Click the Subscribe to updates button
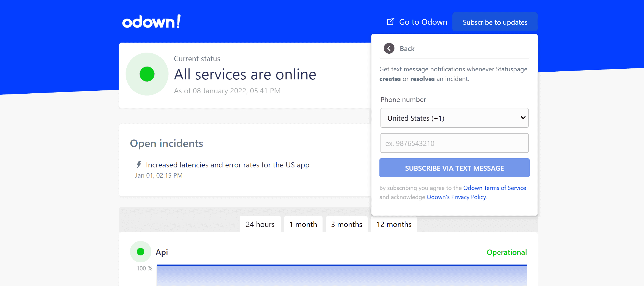The image size is (644, 286). click(x=495, y=22)
